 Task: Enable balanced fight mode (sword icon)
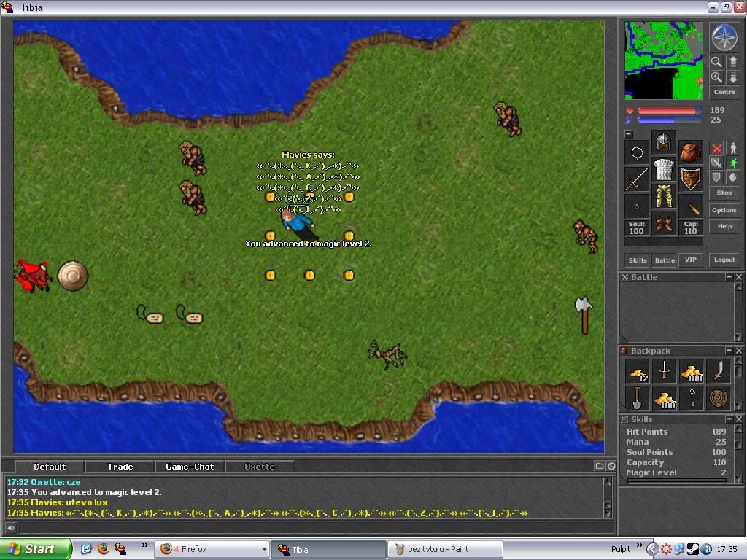pyautogui.click(x=716, y=163)
